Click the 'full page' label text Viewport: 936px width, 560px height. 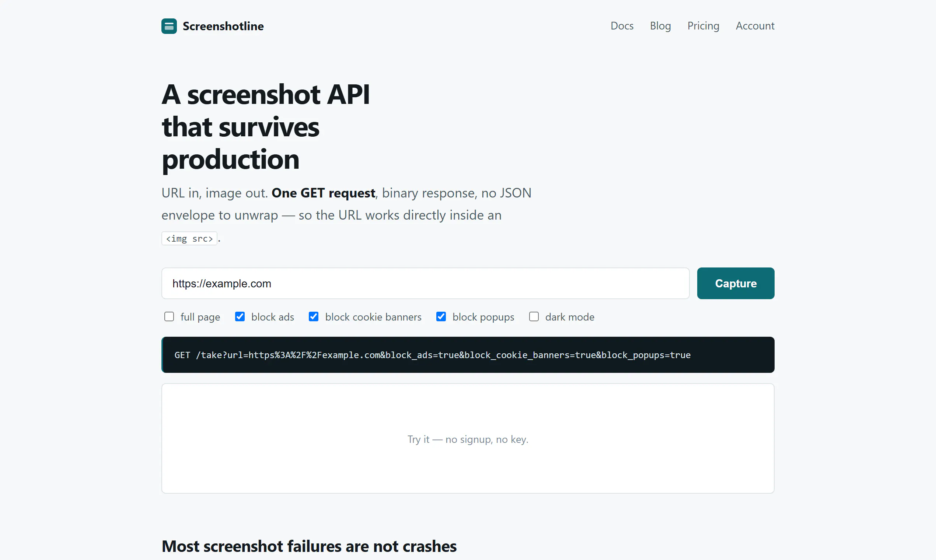coord(200,317)
